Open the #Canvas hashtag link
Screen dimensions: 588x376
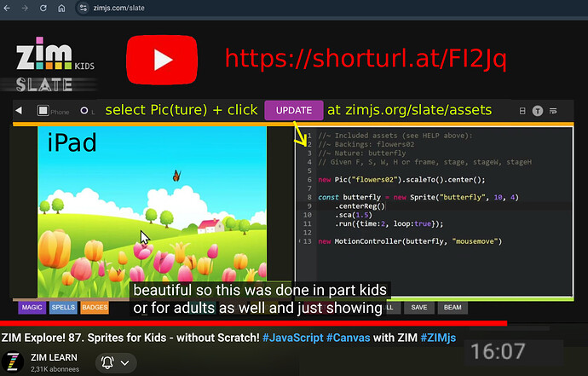348,338
